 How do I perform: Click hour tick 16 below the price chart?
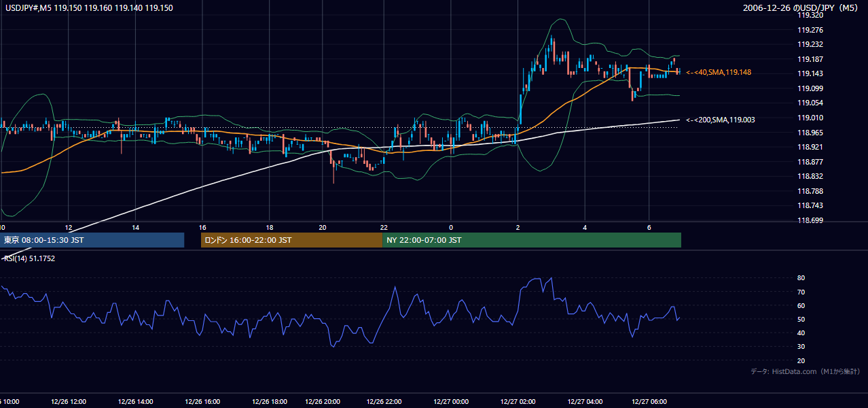click(x=202, y=227)
